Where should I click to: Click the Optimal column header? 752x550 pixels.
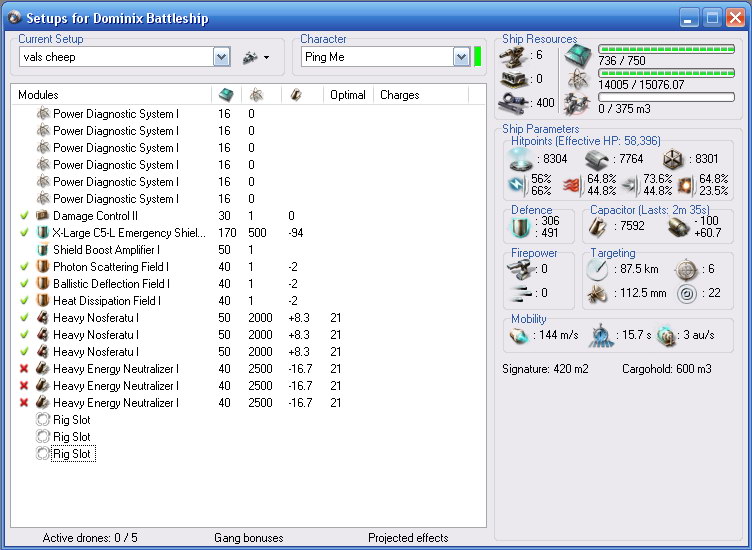click(347, 95)
